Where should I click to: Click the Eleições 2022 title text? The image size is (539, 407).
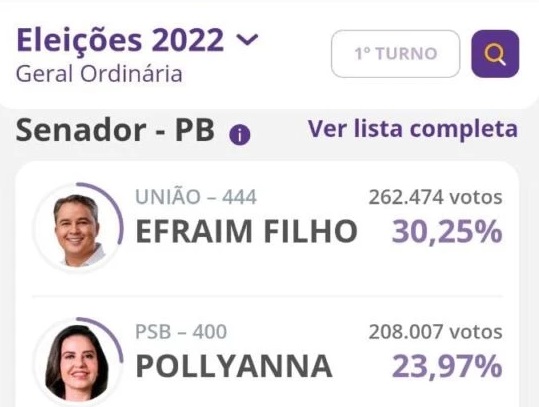point(120,40)
